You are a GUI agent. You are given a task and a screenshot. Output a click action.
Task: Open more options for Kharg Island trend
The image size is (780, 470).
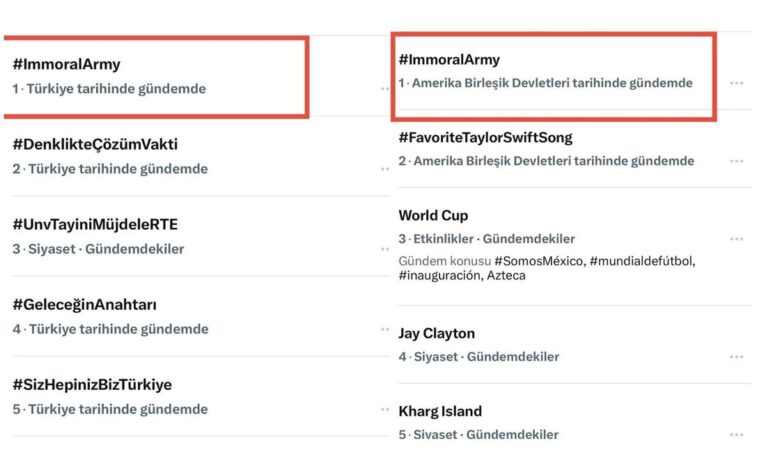tap(736, 435)
